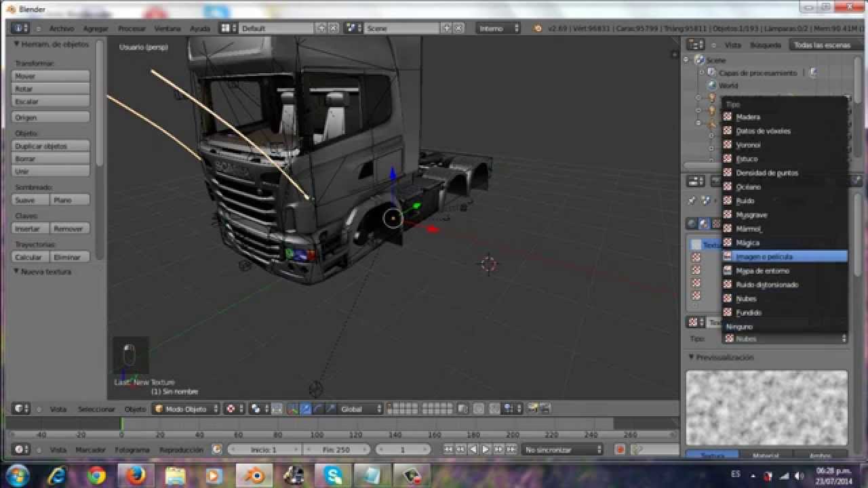The width and height of the screenshot is (868, 488).
Task: Expand the Scene item in outliner
Action: tap(686, 60)
